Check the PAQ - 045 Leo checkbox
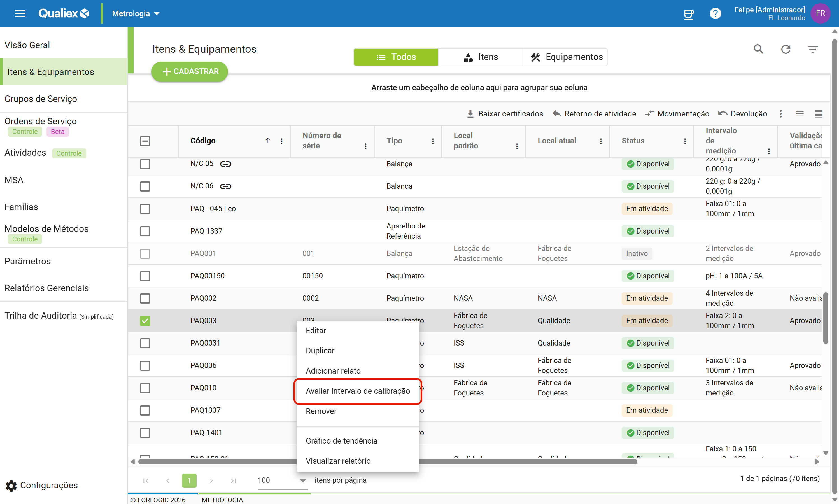Image resolution: width=839 pixels, height=504 pixels. tap(145, 209)
